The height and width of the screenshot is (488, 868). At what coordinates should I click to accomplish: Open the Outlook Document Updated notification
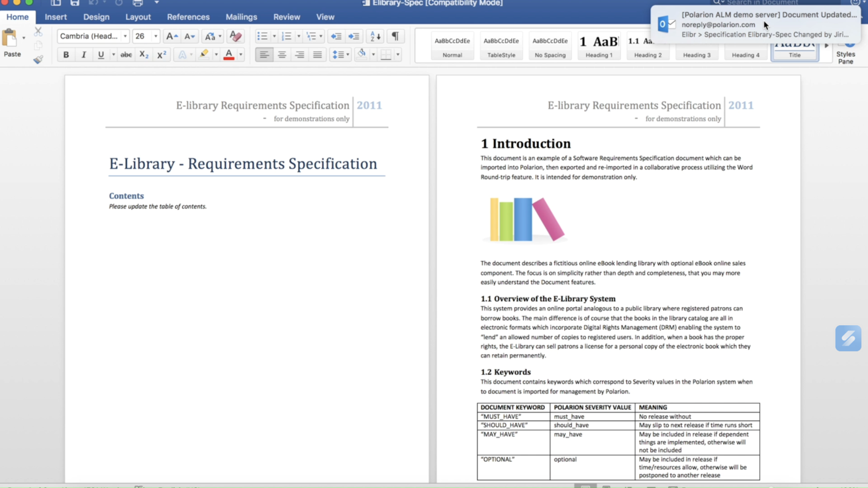coord(755,24)
